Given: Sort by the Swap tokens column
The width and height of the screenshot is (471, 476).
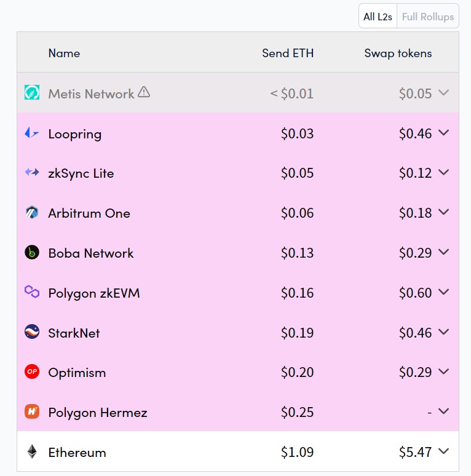Looking at the screenshot, I should pos(398,54).
